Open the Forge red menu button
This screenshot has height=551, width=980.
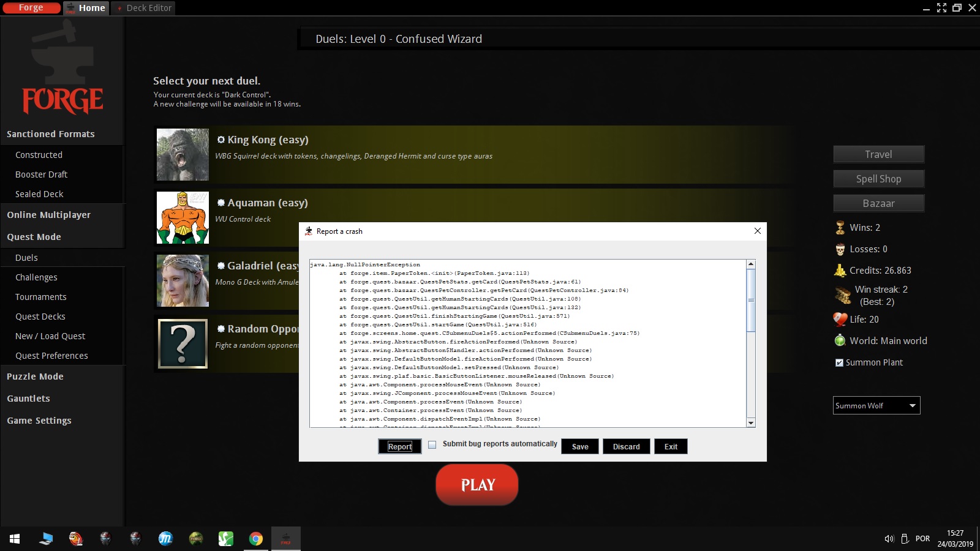31,8
